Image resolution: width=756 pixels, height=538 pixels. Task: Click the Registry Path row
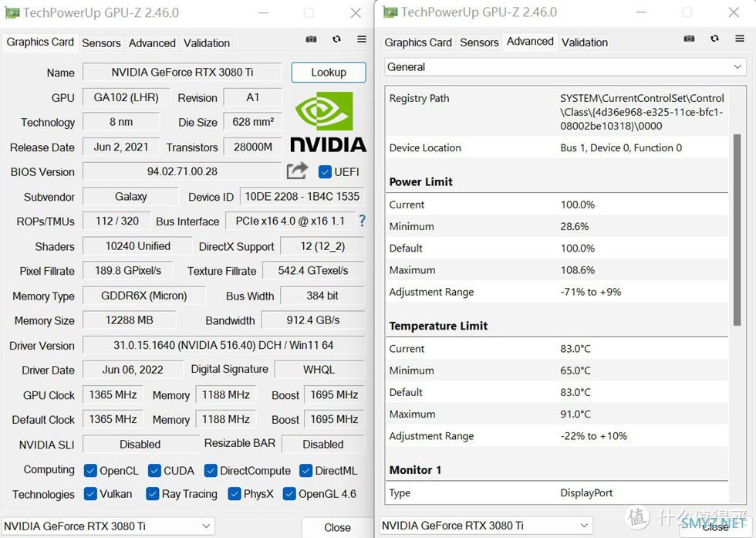pos(557,112)
